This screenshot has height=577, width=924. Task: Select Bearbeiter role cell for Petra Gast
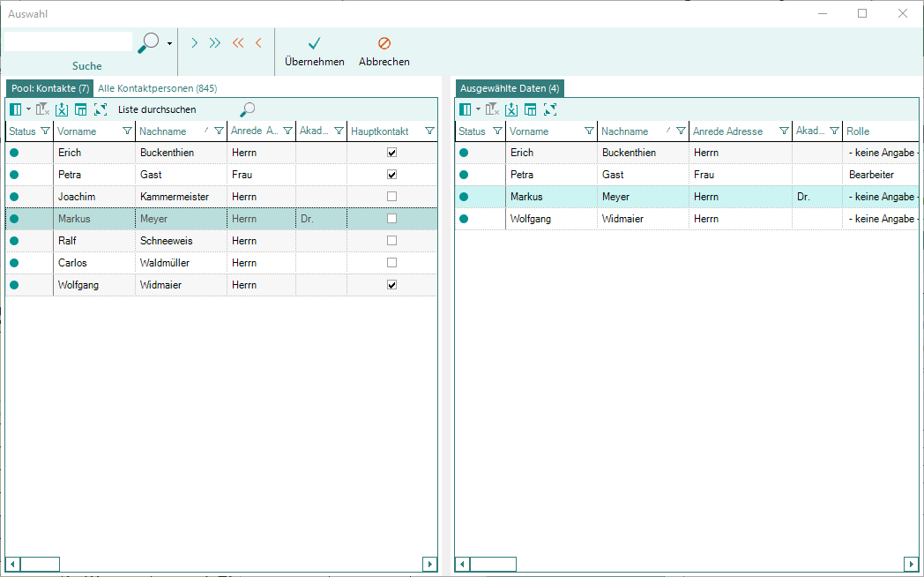tap(872, 175)
